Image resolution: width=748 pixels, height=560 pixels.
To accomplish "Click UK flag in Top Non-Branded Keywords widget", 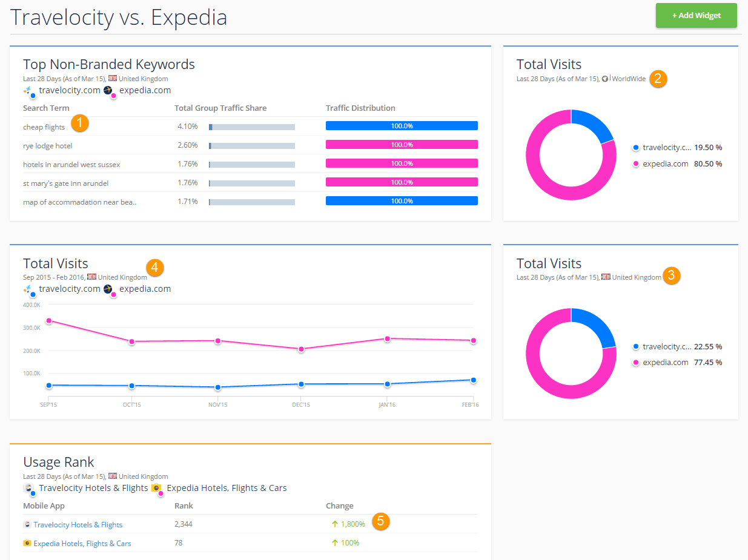I will point(112,79).
